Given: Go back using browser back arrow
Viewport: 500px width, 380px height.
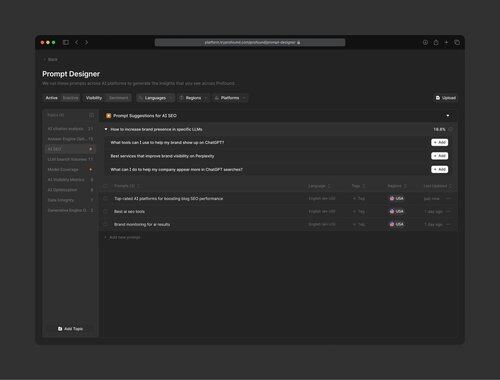Looking at the screenshot, I should click(77, 42).
